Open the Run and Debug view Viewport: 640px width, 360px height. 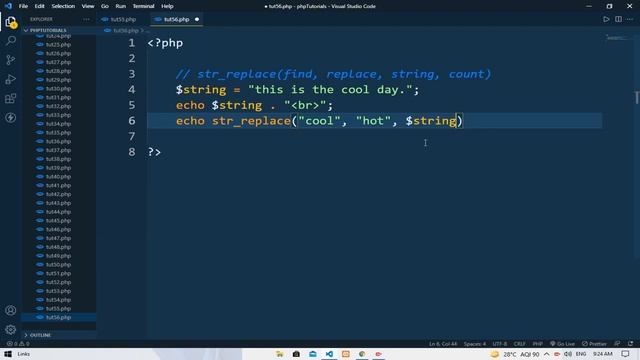click(11, 79)
